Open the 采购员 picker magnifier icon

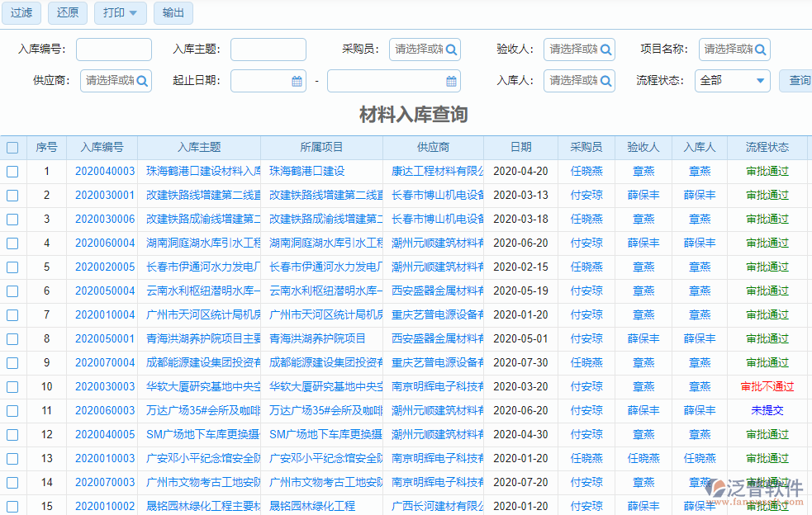(453, 49)
